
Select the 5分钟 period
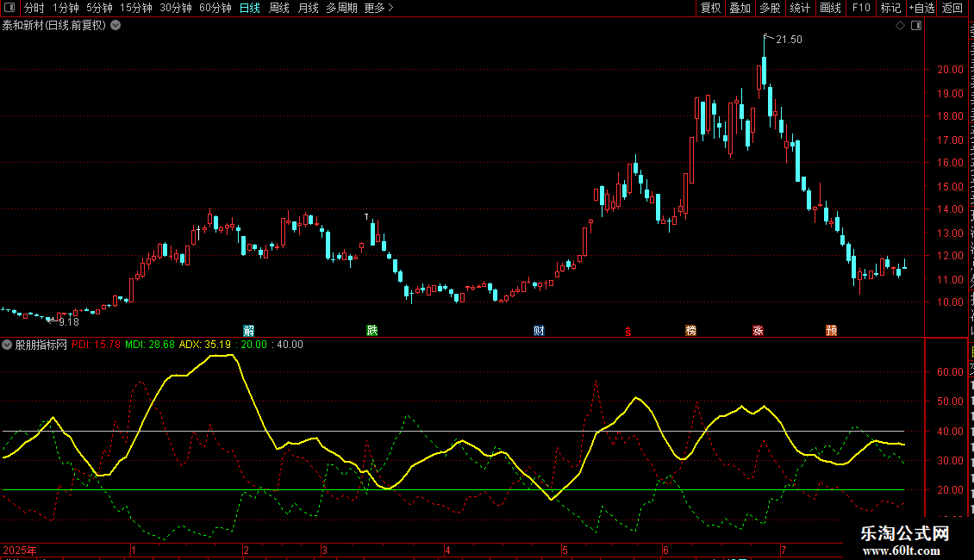pyautogui.click(x=99, y=8)
